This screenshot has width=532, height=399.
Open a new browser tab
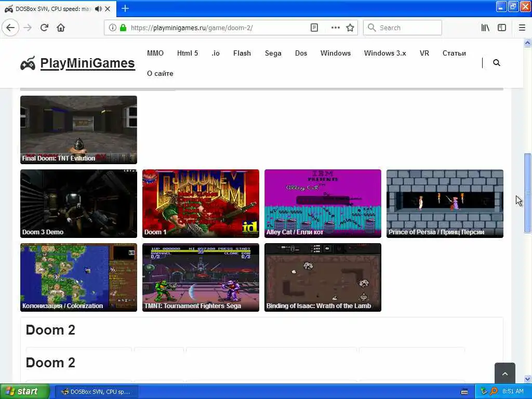[x=125, y=8]
